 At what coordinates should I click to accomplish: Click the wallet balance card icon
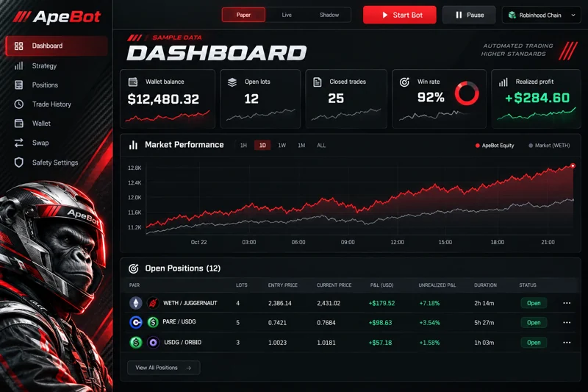133,82
